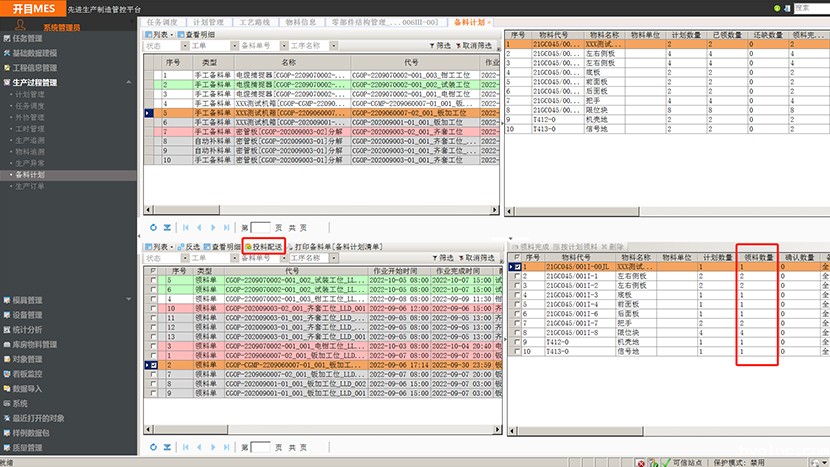Uncheck the checkbox of orange row 2 领料单
The image size is (830, 467).
coord(153,366)
